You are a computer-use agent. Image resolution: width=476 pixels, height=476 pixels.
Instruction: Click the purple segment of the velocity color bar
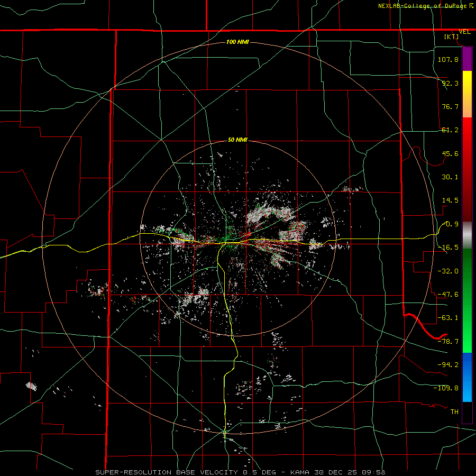467,59
